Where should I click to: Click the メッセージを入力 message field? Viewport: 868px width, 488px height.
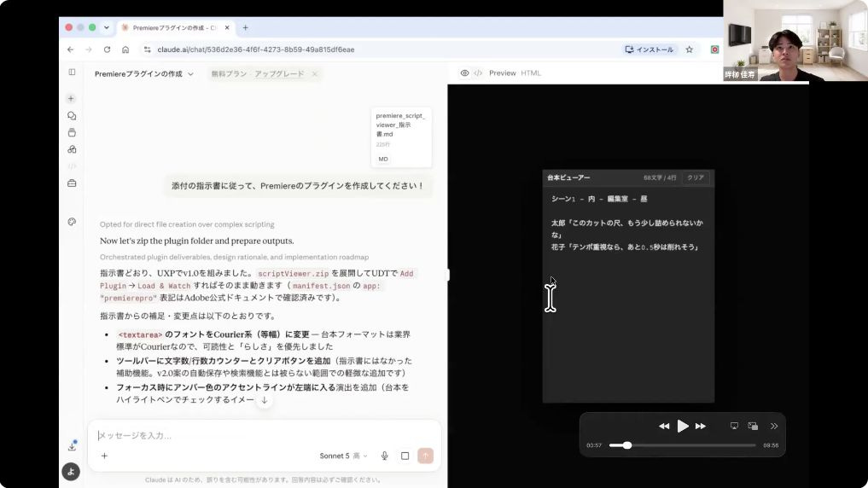(x=265, y=435)
